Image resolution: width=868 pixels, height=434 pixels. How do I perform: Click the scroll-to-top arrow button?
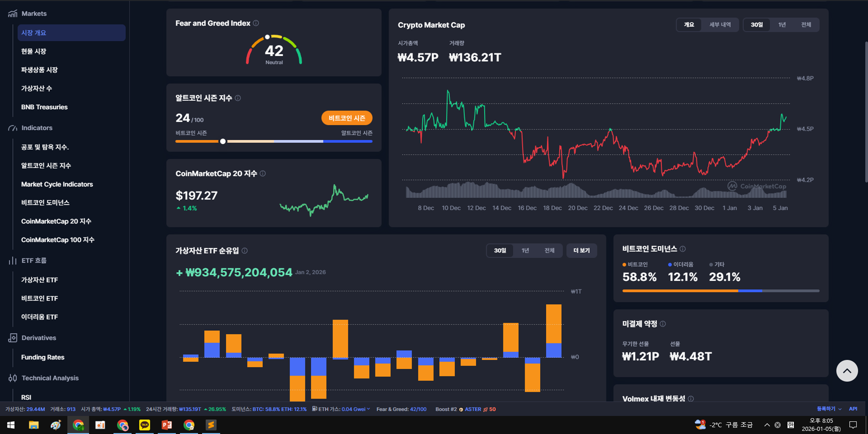tap(847, 371)
